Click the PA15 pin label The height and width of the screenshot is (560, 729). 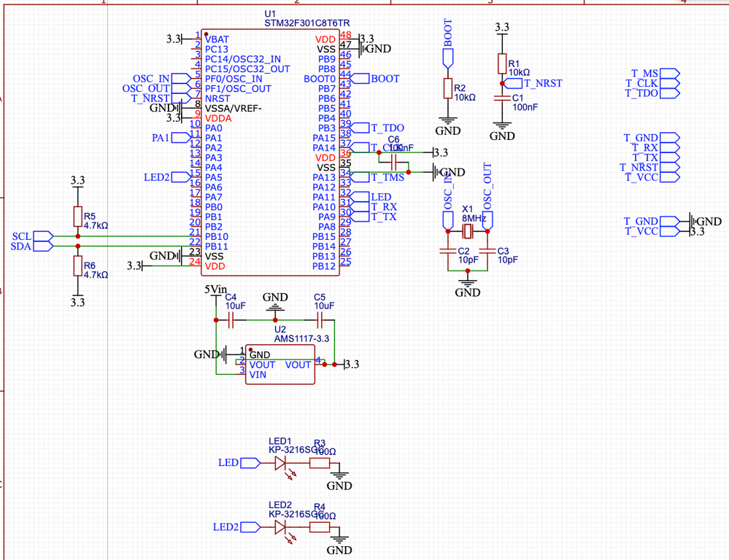(x=323, y=138)
